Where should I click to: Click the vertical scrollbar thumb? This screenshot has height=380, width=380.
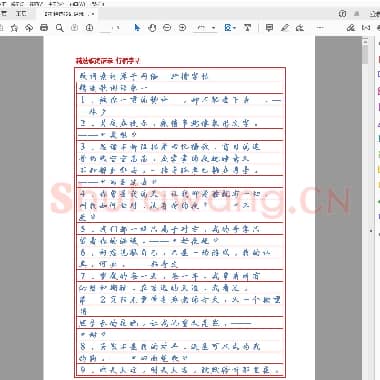(x=365, y=54)
